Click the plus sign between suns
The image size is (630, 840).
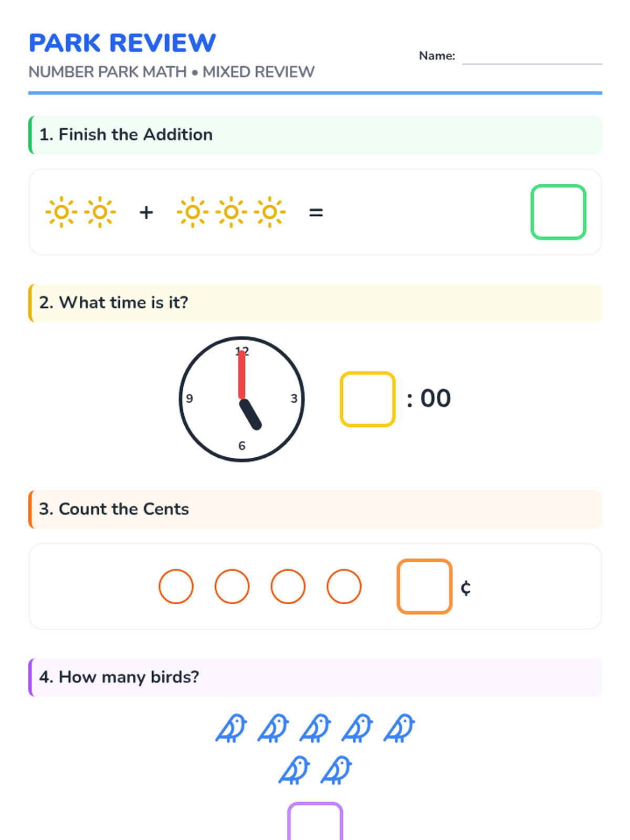(x=146, y=212)
